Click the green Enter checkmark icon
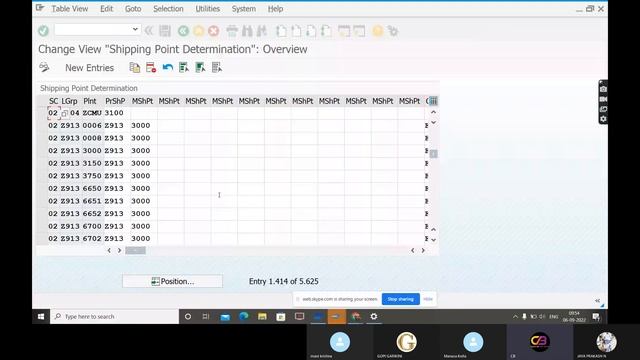This screenshot has width=640, height=360. [43, 31]
